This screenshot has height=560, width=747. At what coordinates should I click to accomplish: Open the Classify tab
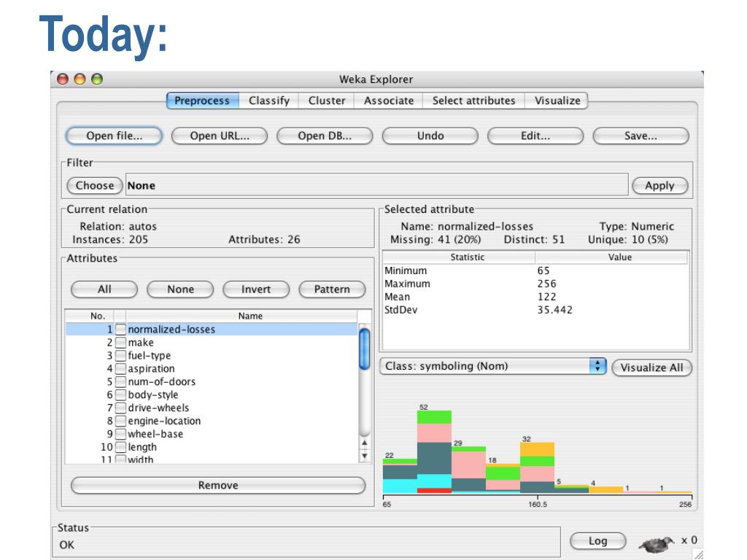coord(268,101)
